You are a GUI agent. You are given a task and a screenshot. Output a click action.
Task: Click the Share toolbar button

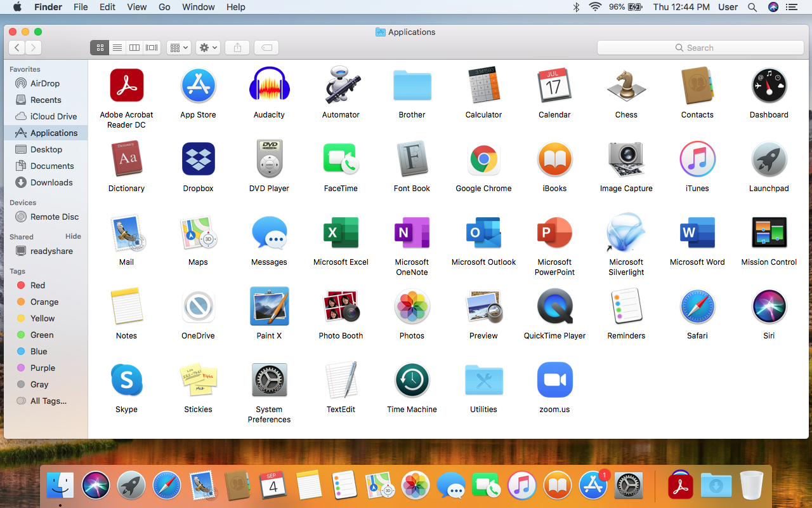click(x=237, y=48)
